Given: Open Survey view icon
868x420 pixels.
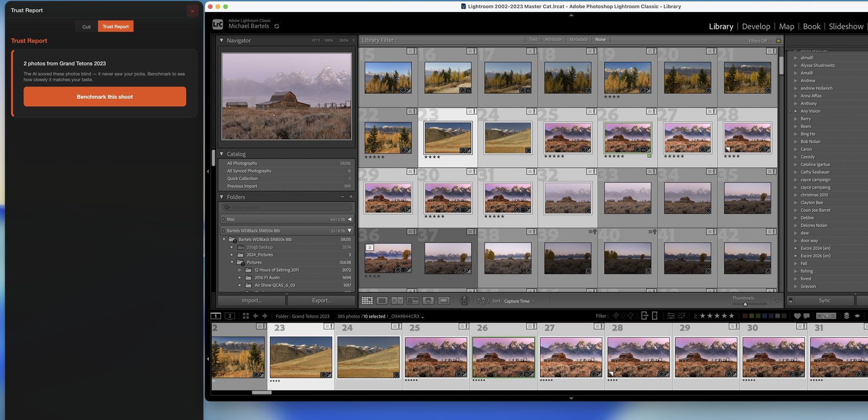Looking at the screenshot, I should 413,300.
